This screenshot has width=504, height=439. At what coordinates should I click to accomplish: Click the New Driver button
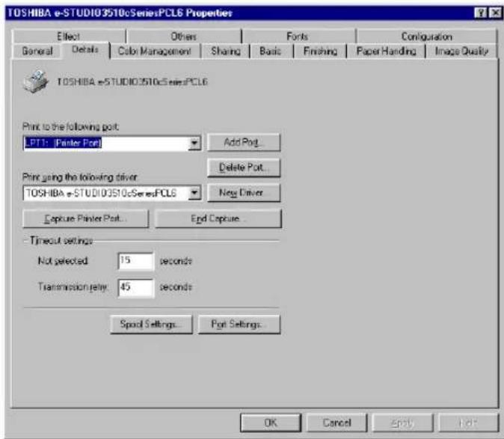244,192
